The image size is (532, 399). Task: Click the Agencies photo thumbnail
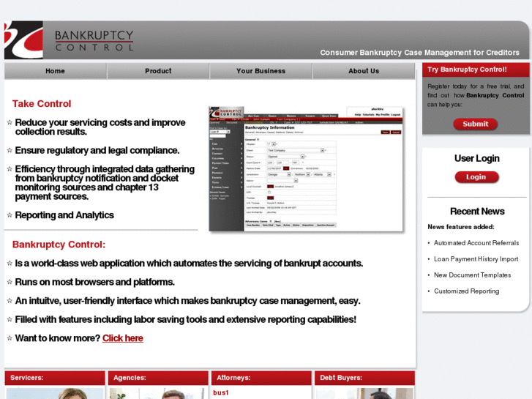click(158, 393)
